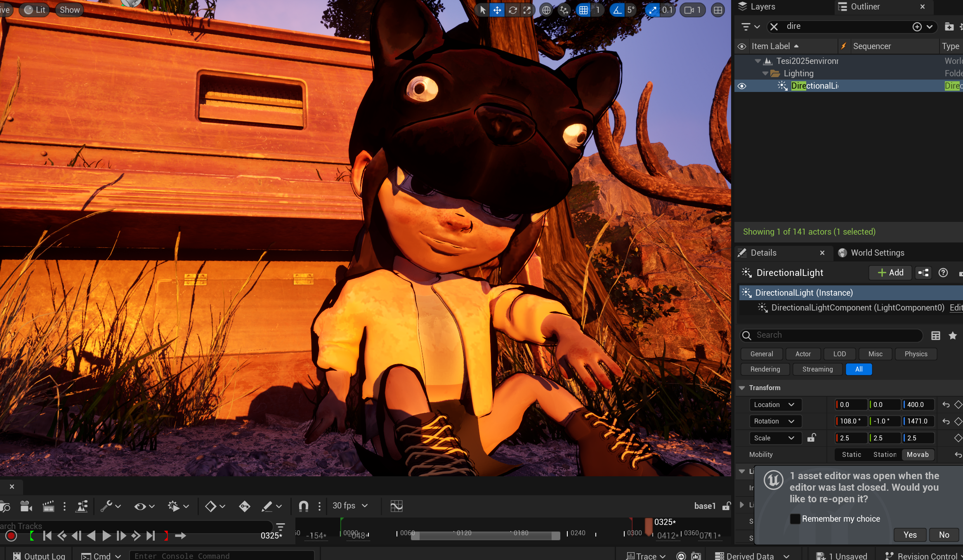The image size is (963, 560).
Task: Close the Outliner tab
Action: click(923, 7)
